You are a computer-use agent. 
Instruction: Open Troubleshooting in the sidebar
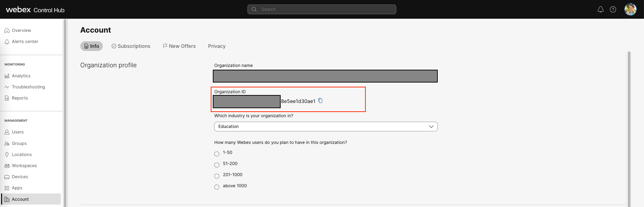coord(28,87)
